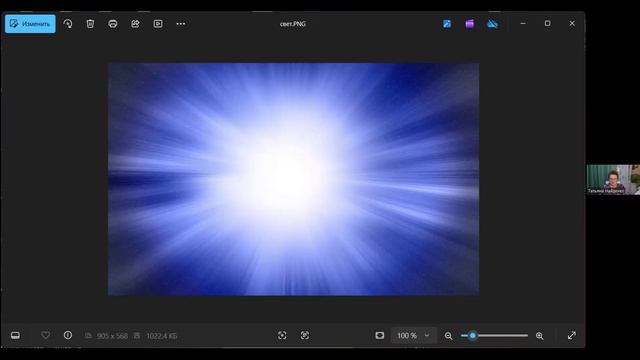
Task: Open the three-dots more options menu
Action: pyautogui.click(x=181, y=24)
